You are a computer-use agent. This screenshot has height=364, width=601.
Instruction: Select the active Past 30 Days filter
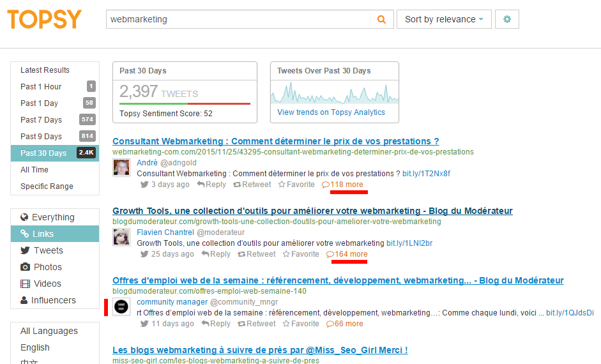[55, 153]
